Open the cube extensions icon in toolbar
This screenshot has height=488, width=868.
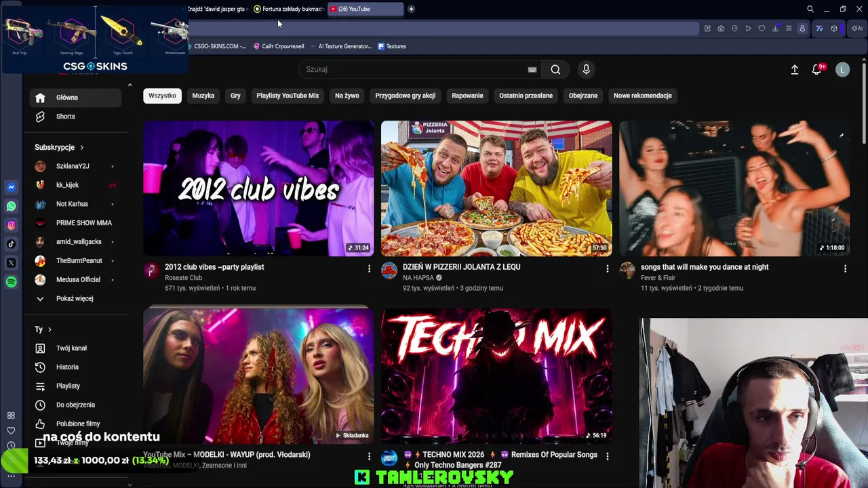tap(834, 28)
